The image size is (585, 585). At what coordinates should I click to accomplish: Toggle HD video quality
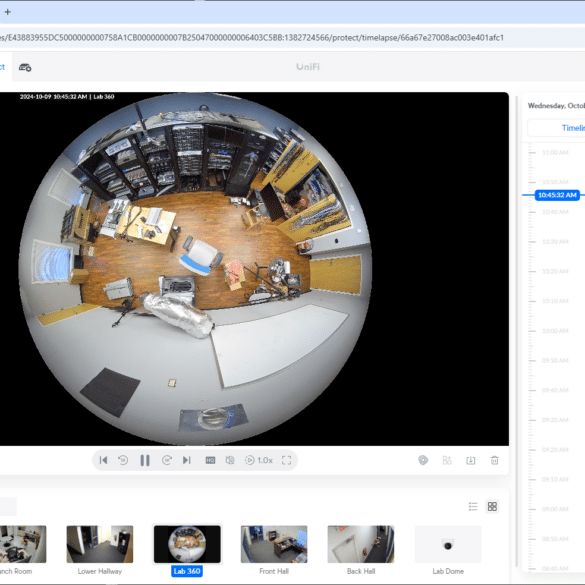tap(210, 460)
